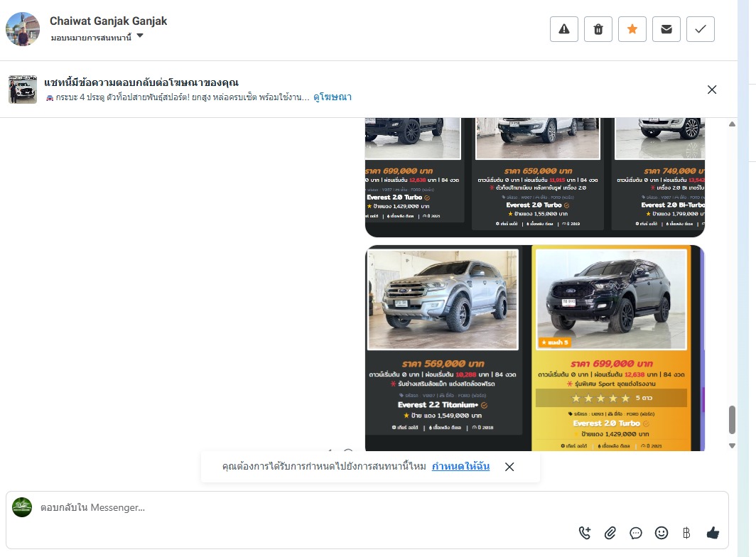This screenshot has width=756, height=557.
Task: Click scrollbar up arrow in chat
Action: click(x=732, y=124)
